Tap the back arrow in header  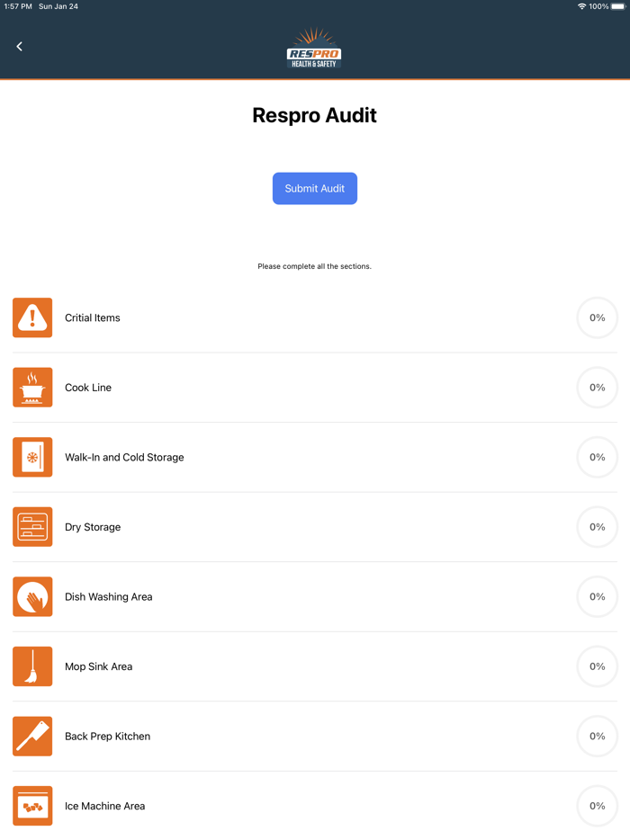(19, 47)
